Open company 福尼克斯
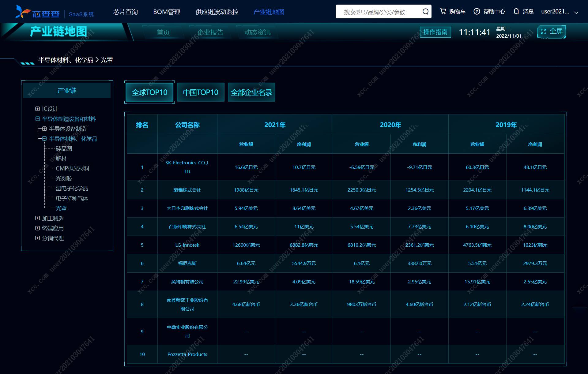The height and width of the screenshot is (374, 588). click(x=187, y=263)
